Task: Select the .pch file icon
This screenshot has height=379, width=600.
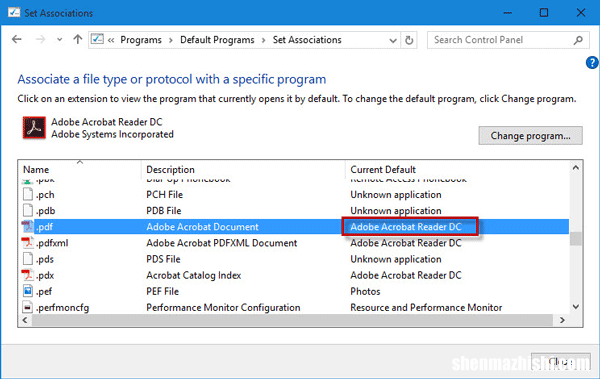Action: pos(28,194)
